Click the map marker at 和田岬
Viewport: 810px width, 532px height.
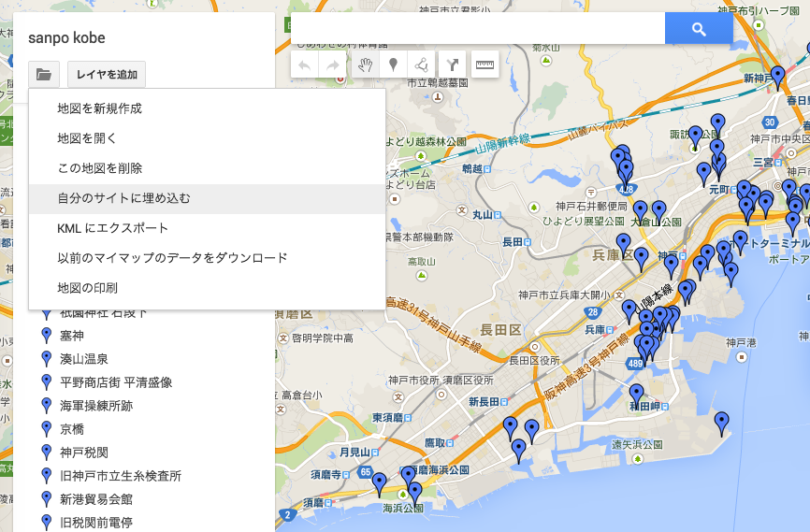pos(636,395)
